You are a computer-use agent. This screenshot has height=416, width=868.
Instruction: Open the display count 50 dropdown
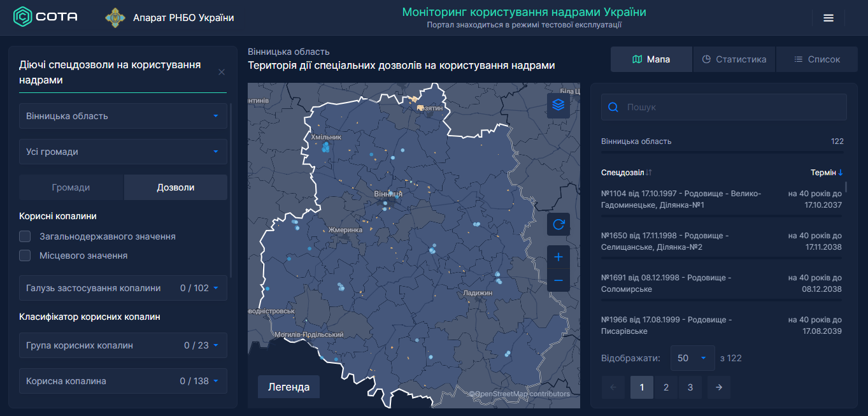692,358
